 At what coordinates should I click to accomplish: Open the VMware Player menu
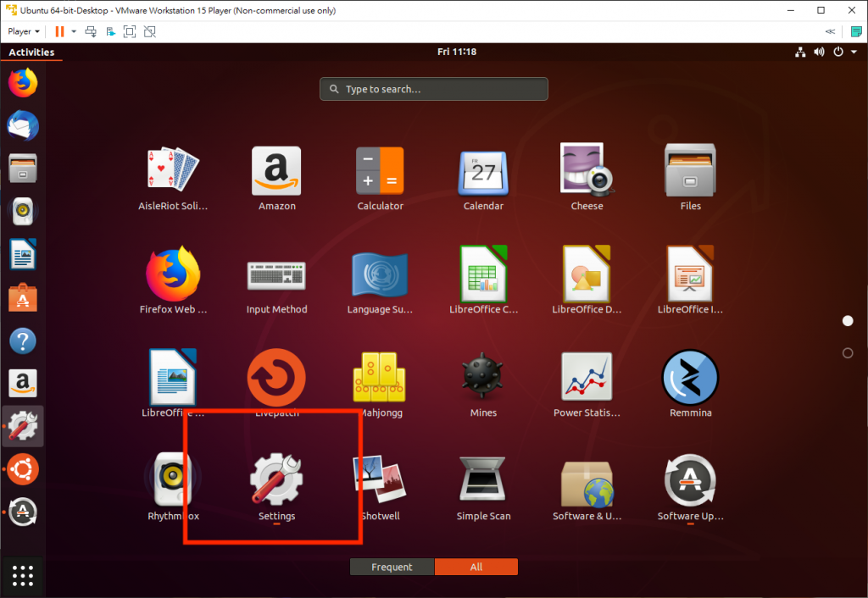23,31
